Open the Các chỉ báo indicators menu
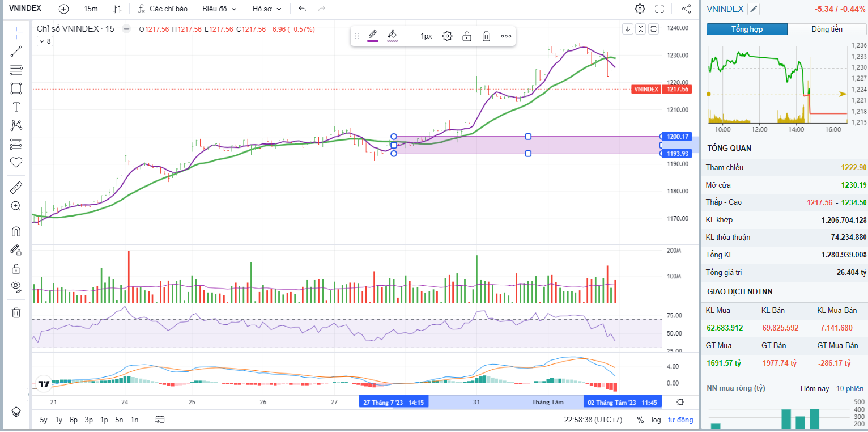Screen dimensions: 868x432 click(163, 9)
